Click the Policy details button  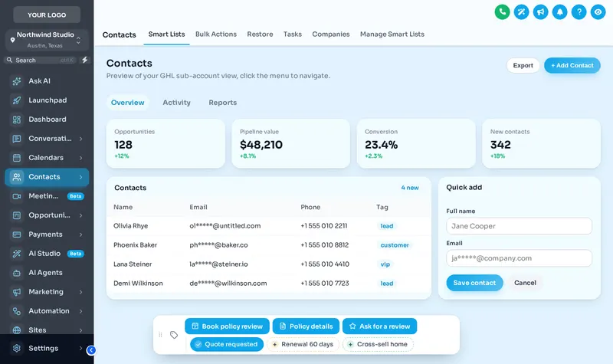(306, 326)
